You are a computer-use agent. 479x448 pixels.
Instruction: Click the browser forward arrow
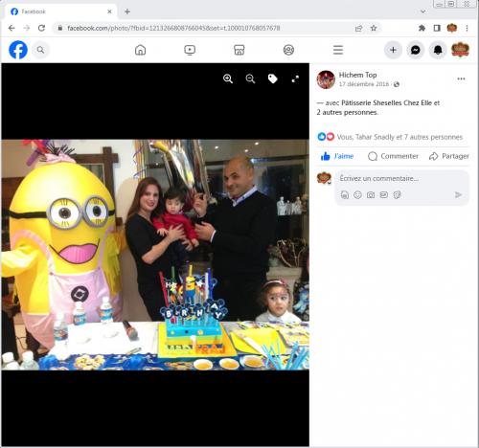click(27, 28)
